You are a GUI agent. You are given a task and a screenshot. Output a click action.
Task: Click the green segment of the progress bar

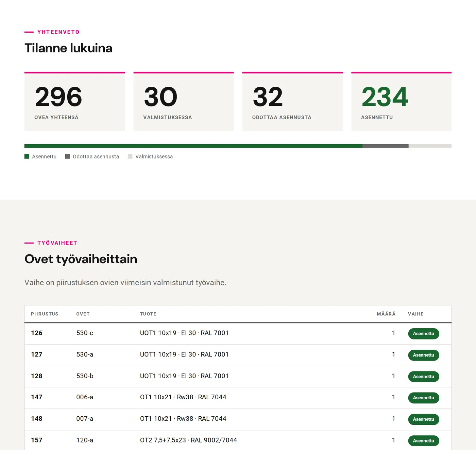point(193,146)
